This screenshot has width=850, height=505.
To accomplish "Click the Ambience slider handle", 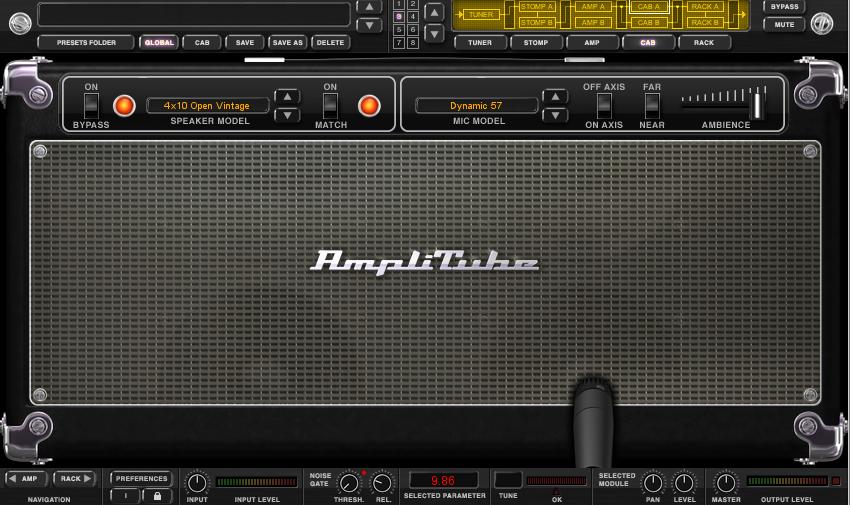I will [x=756, y=105].
